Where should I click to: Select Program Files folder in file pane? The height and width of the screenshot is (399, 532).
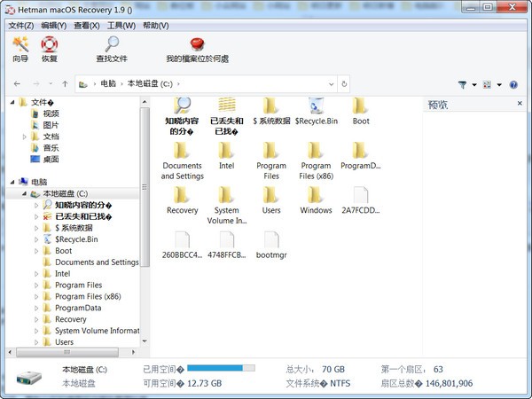tap(271, 160)
